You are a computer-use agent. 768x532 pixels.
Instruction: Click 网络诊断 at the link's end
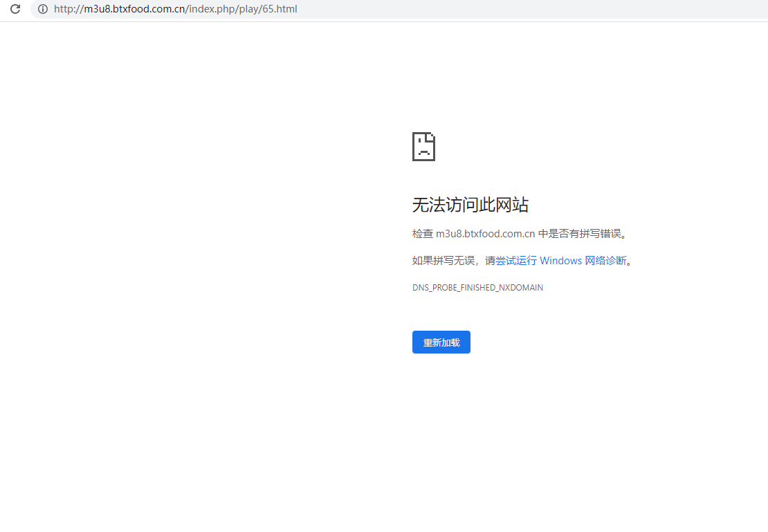pos(605,261)
